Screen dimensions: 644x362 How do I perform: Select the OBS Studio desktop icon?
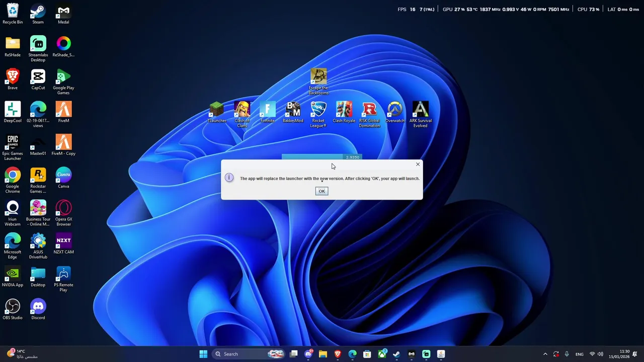tap(13, 309)
